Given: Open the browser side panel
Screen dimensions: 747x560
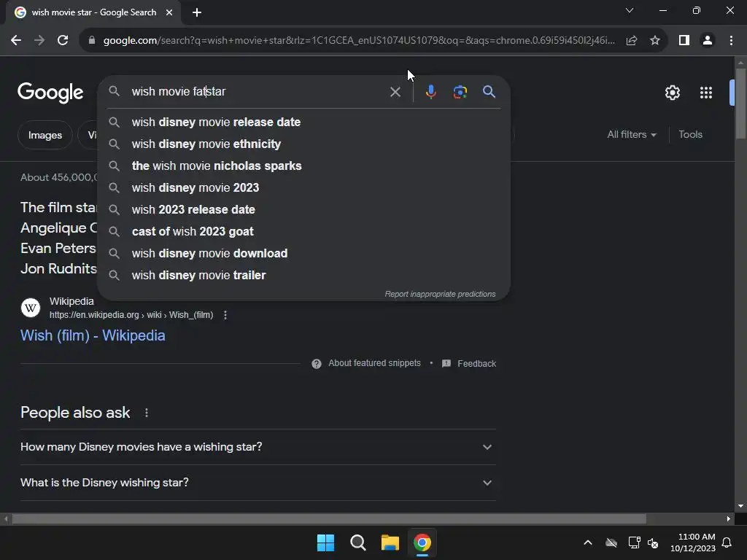Looking at the screenshot, I should [684, 41].
